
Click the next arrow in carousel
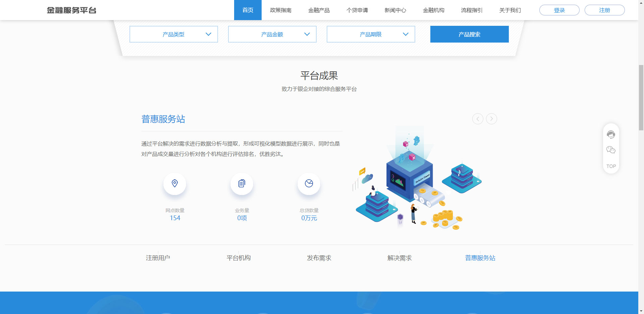pos(491,119)
